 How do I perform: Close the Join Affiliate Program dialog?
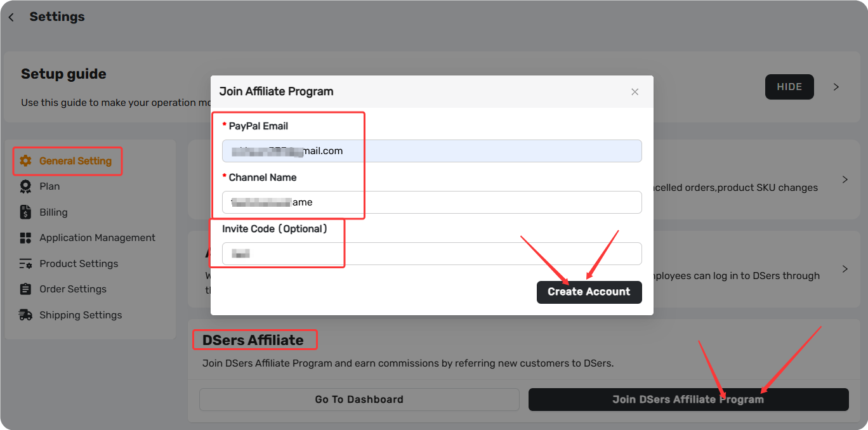pos(635,92)
